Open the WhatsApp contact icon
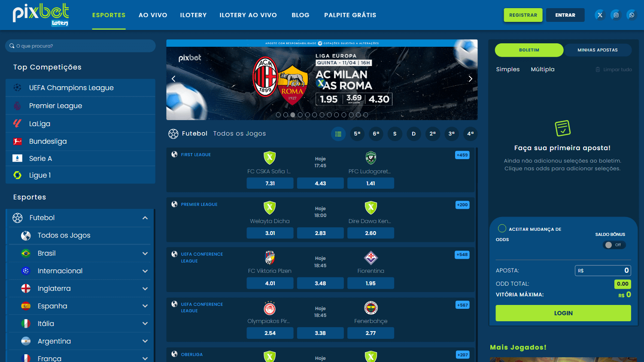The width and height of the screenshot is (644, 362). (632, 15)
